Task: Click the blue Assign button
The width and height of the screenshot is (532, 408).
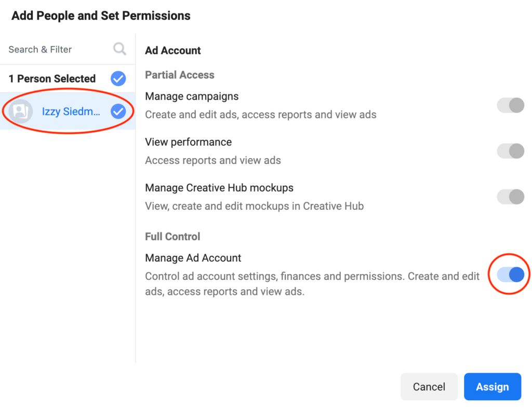Action: point(493,387)
